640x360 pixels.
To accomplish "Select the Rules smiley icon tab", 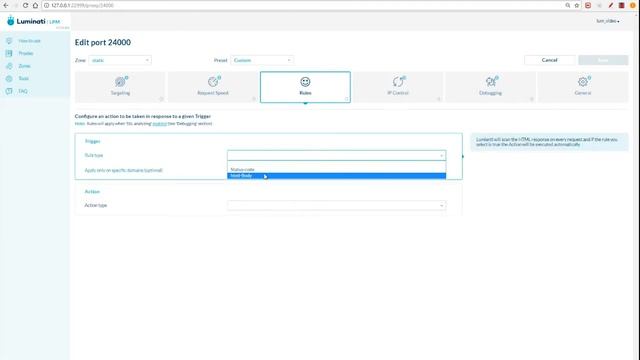I will pos(305,82).
